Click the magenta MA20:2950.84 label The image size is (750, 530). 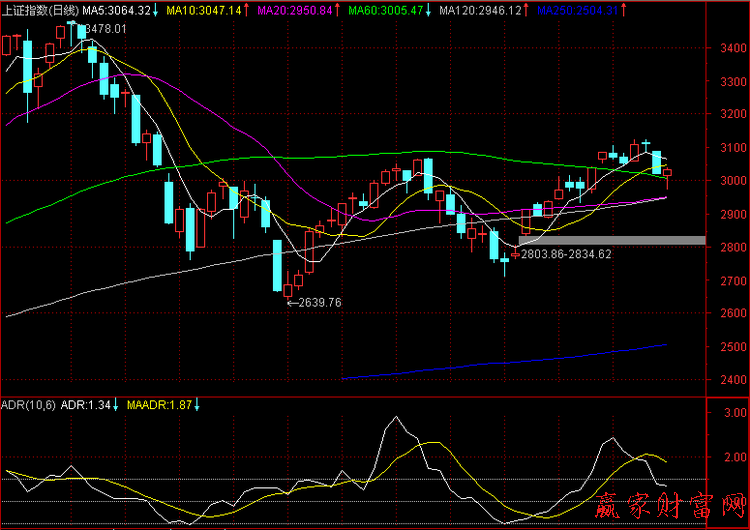pos(294,10)
